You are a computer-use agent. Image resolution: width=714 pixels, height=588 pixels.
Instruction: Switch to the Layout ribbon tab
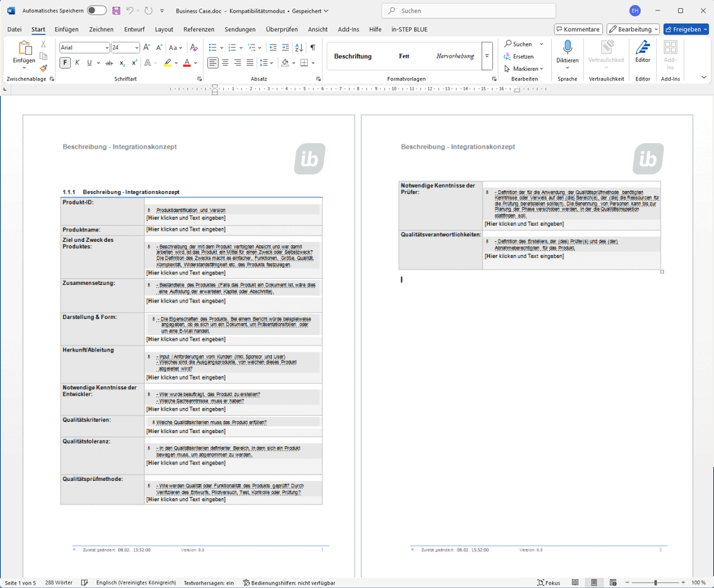tap(164, 29)
